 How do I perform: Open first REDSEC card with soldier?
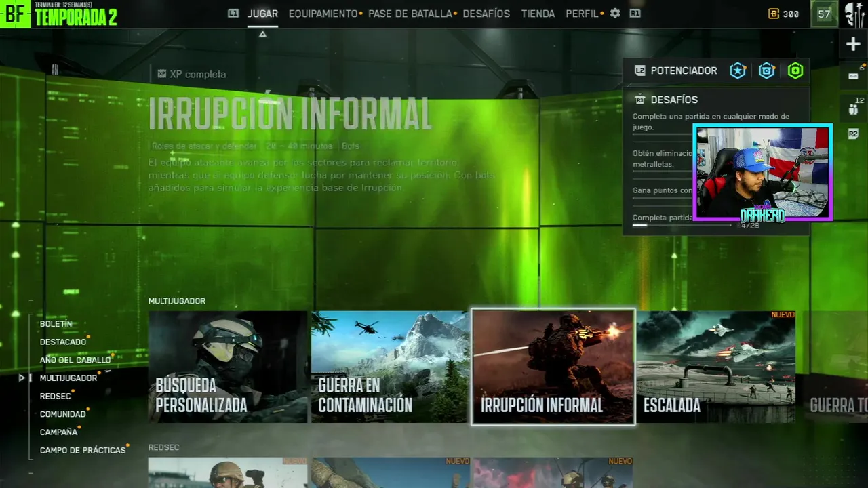click(228, 472)
